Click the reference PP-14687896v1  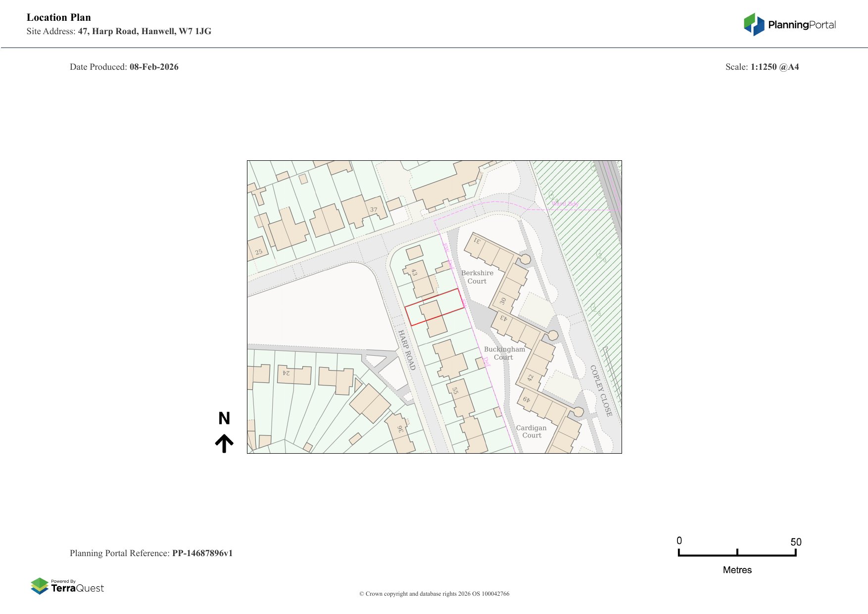pyautogui.click(x=202, y=553)
